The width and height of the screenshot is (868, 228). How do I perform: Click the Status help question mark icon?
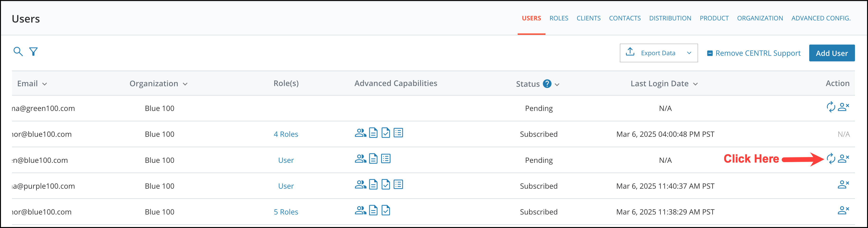pyautogui.click(x=547, y=83)
